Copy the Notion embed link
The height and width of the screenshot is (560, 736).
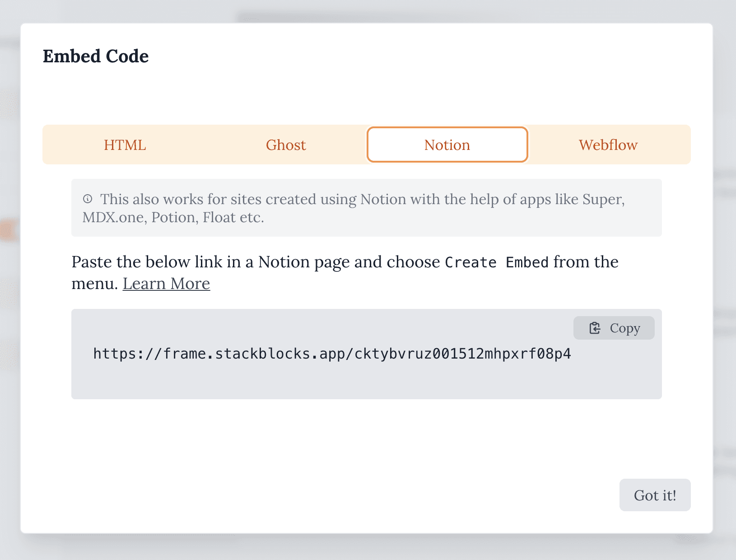[x=614, y=328]
